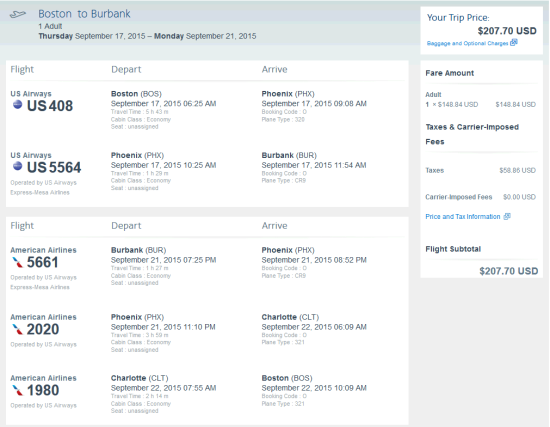Click the external-link icon after Price and Tax Information

(x=507, y=216)
